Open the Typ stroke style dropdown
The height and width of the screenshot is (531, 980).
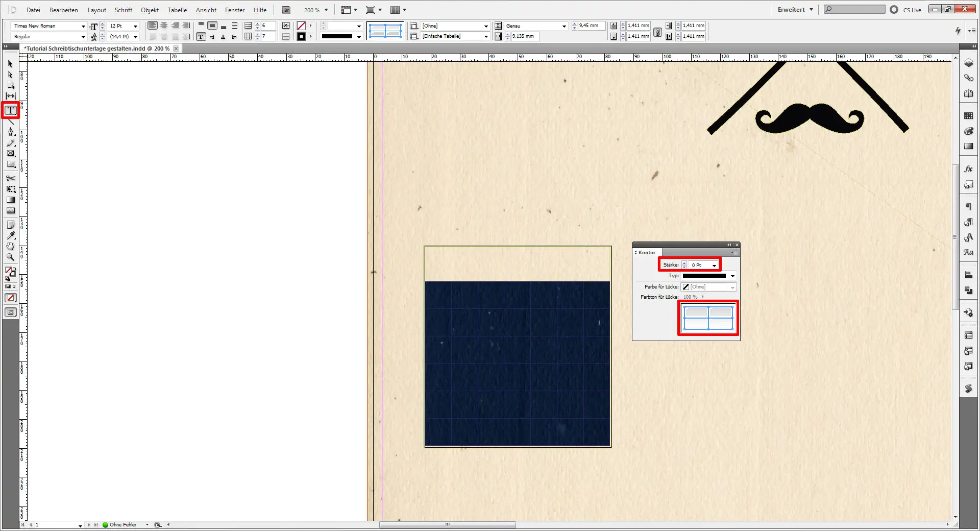coord(732,276)
